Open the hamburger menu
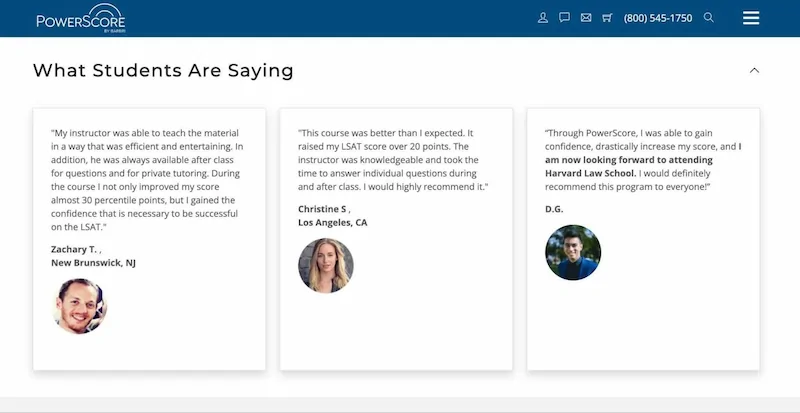 751,18
